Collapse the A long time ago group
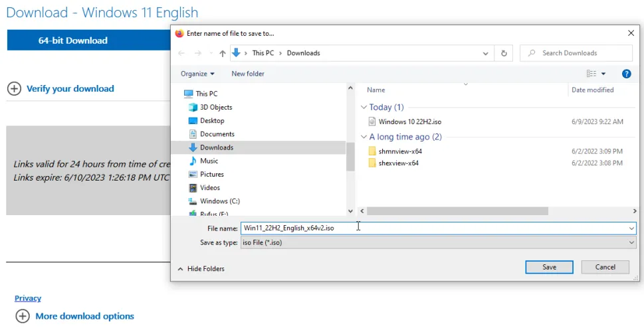 (364, 137)
